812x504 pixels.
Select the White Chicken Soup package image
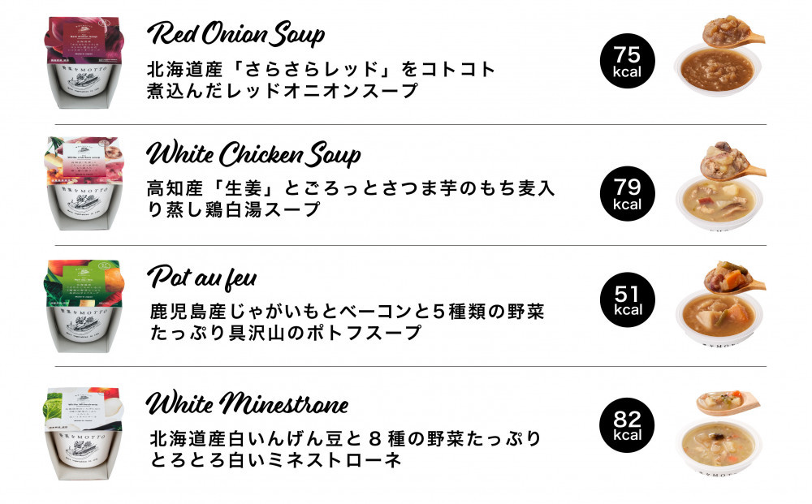pos(84,183)
